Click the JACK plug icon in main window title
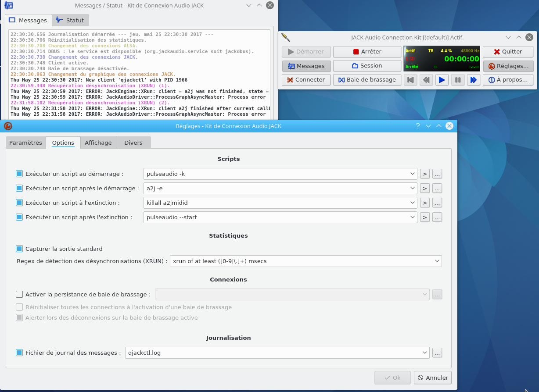 (x=286, y=38)
